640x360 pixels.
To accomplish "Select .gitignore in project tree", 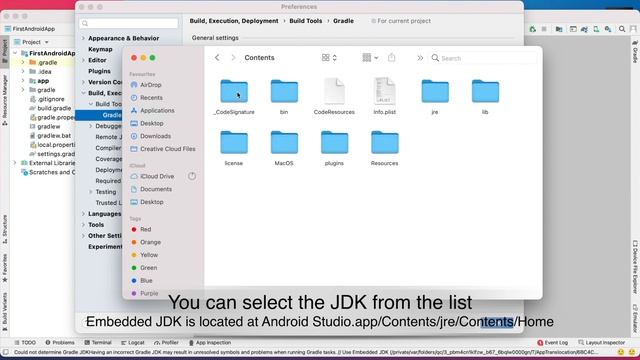I will click(47, 99).
